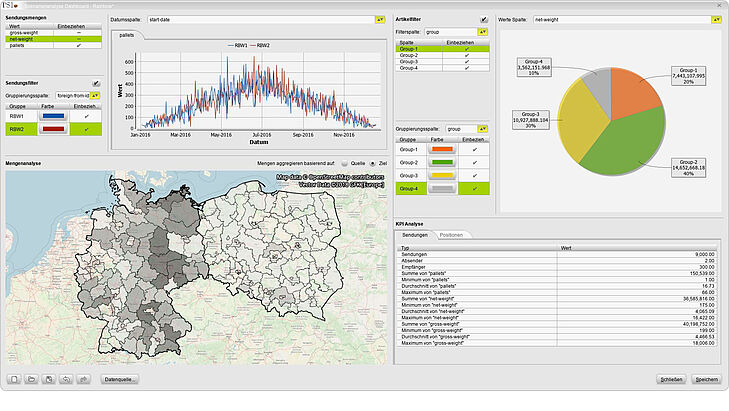Click the open folder icon in bottom toolbar
729x411 pixels.
point(33,380)
